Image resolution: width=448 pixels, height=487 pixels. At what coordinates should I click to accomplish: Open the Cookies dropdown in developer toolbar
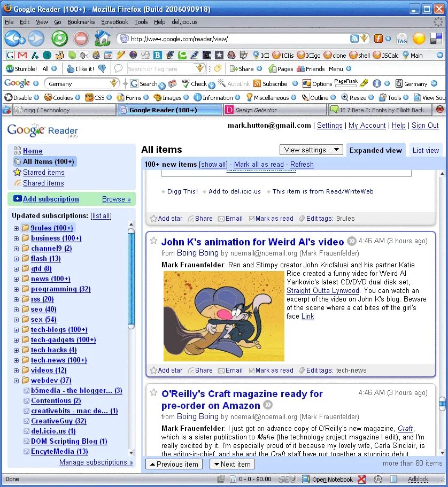point(78,97)
